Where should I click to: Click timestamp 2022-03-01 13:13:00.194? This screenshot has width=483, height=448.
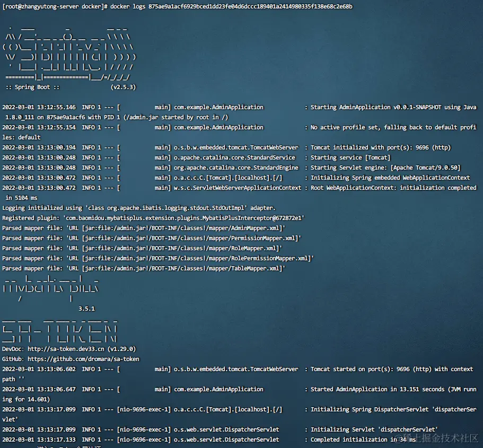click(39, 147)
